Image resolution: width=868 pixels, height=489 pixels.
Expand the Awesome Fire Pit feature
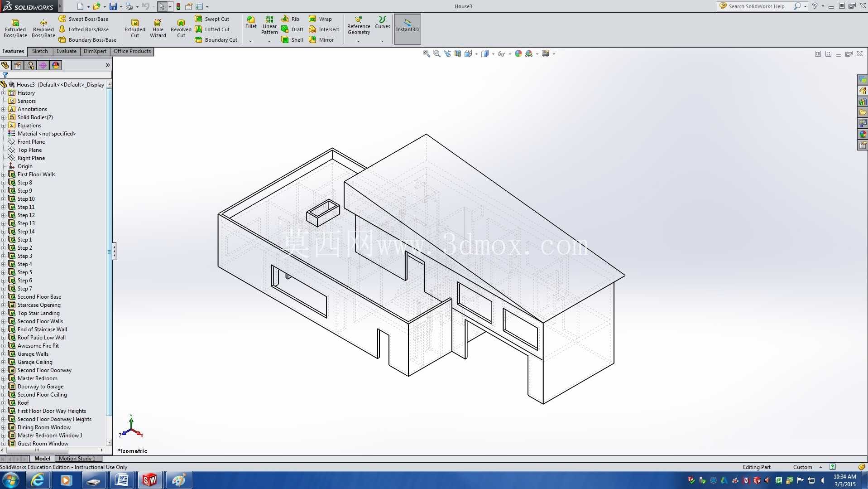(x=4, y=346)
